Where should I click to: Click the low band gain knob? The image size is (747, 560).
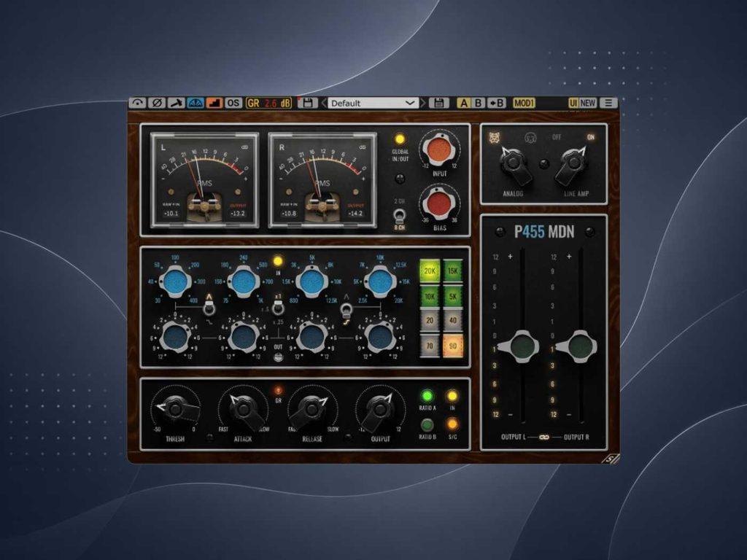tap(175, 336)
